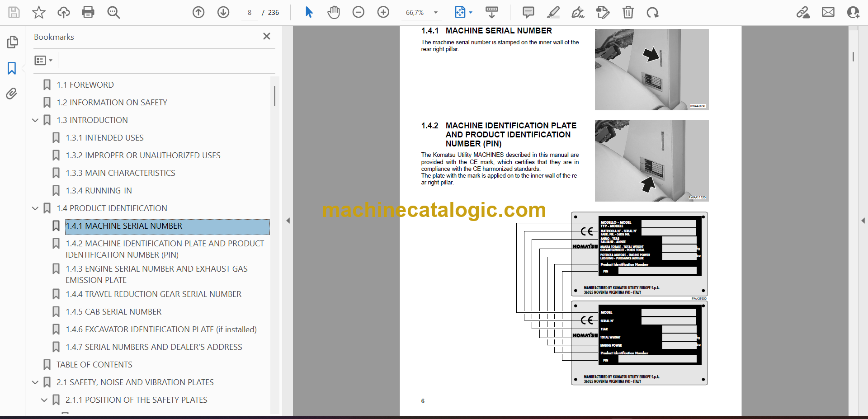Image resolution: width=868 pixels, height=419 pixels.
Task: Toggle the Bookmarks panel icon
Action: [x=12, y=68]
